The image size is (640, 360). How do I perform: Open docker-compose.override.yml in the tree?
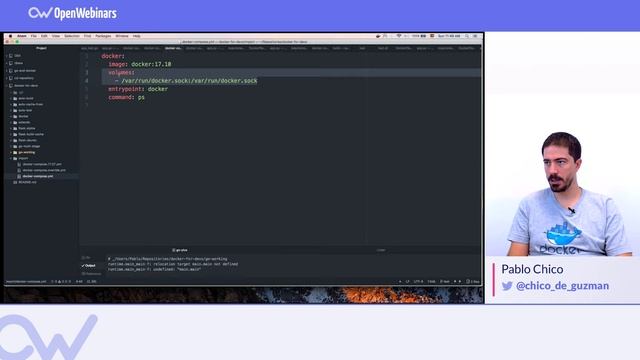44,170
